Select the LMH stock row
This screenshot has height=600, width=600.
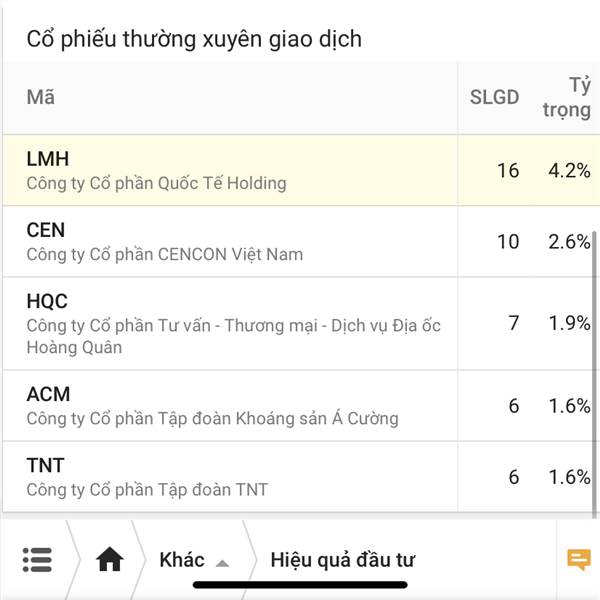click(x=301, y=170)
